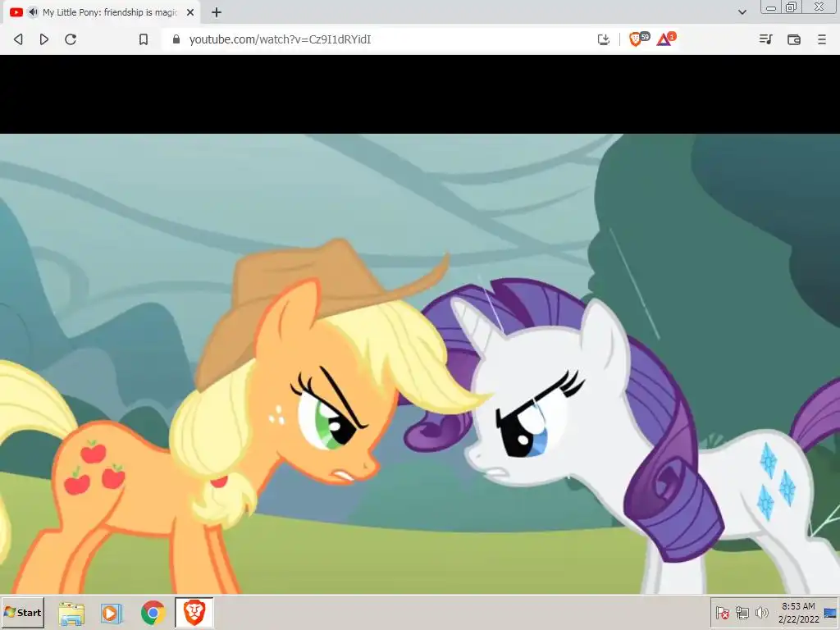Screen dimensions: 840x630
Task: Select the Brave browser taskbar button
Action: coord(194,612)
